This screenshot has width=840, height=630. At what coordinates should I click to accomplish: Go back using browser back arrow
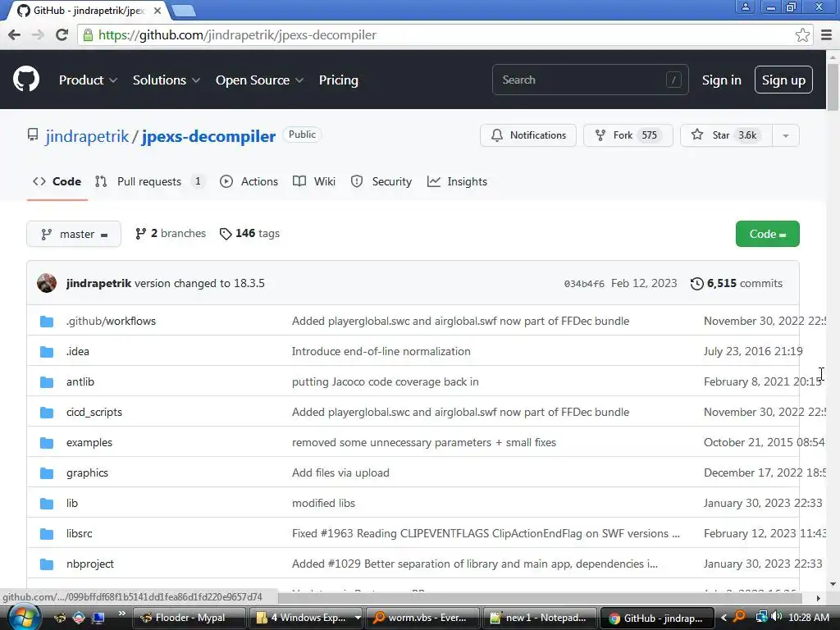point(15,34)
